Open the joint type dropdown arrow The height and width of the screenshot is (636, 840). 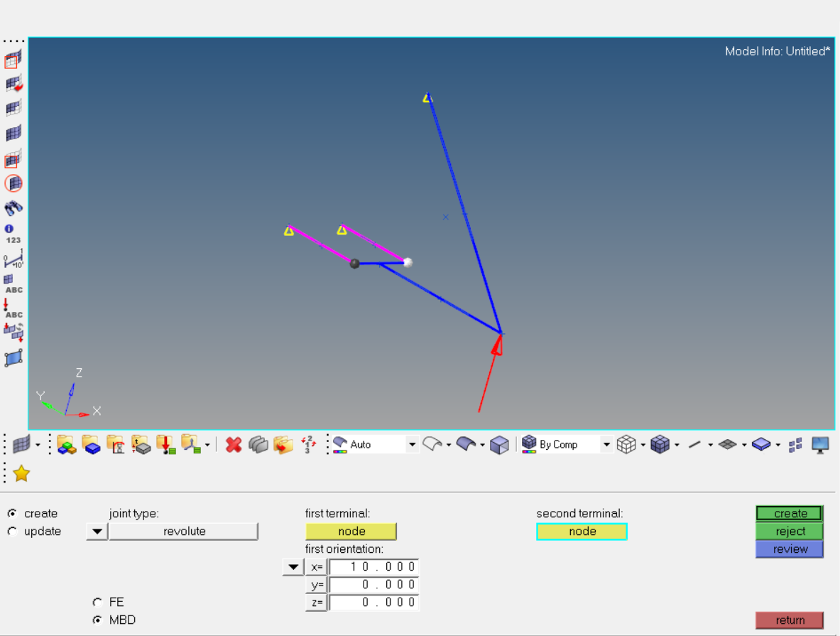coord(96,531)
